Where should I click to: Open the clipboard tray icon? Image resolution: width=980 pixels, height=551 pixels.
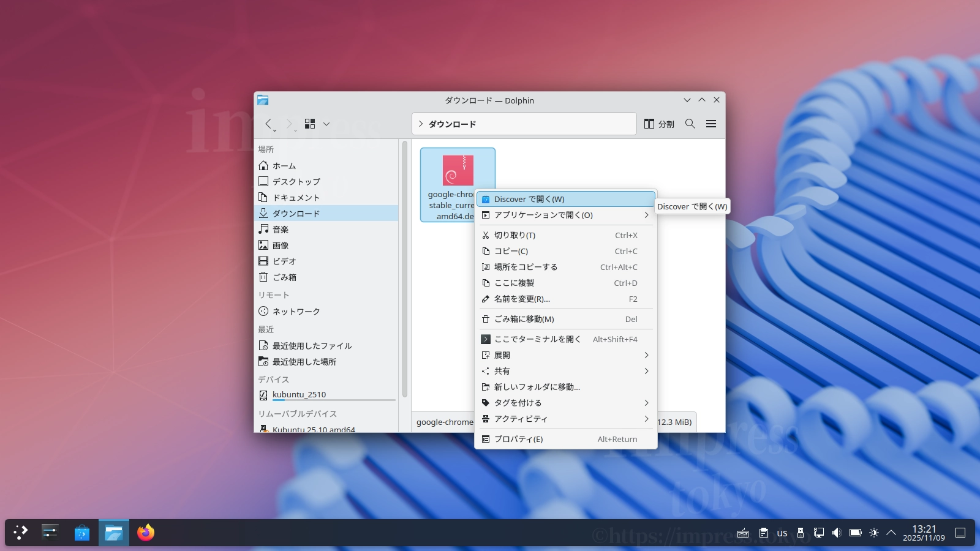click(x=764, y=533)
